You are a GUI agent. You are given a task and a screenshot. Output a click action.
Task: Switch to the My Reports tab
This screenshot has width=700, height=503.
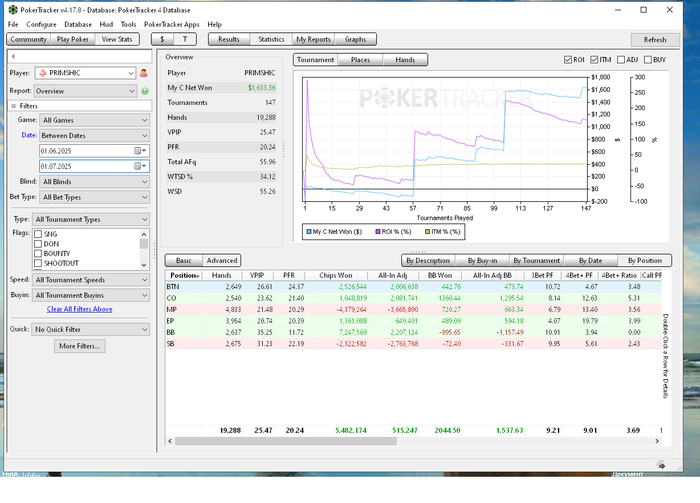click(313, 39)
